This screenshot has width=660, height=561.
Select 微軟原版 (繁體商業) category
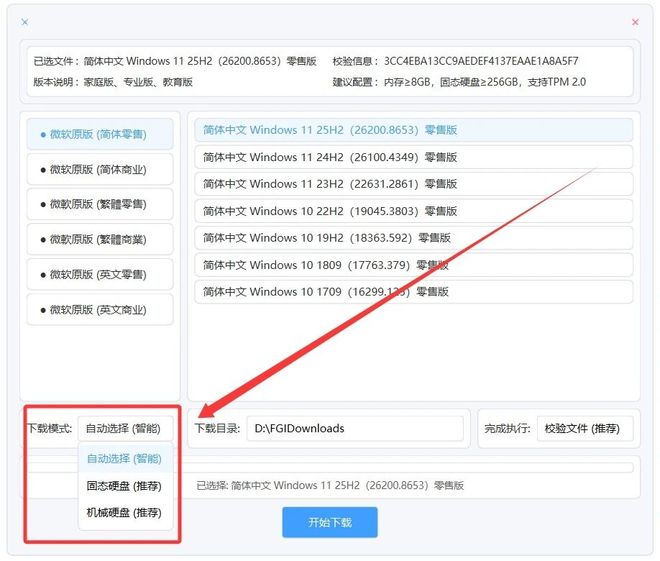tap(100, 239)
